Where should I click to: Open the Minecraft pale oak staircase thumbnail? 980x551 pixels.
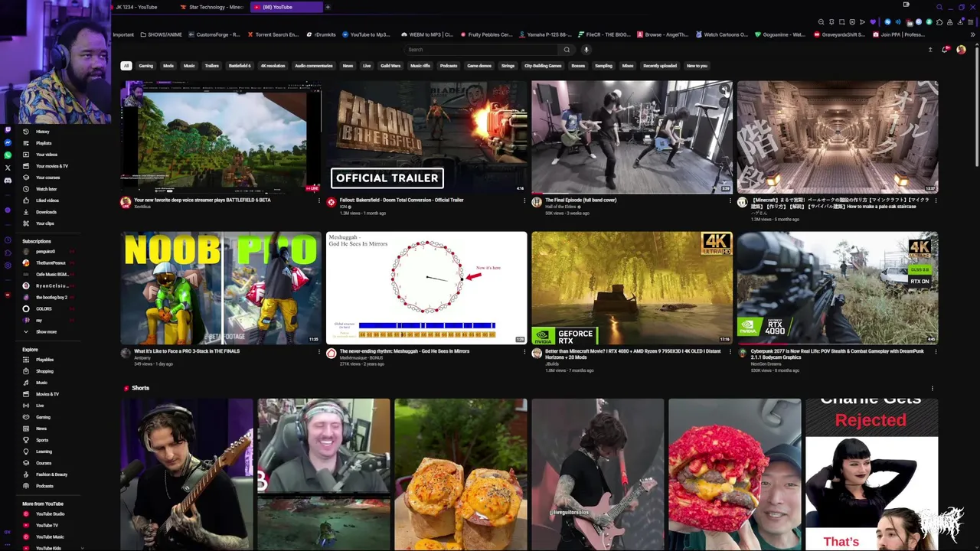point(838,137)
